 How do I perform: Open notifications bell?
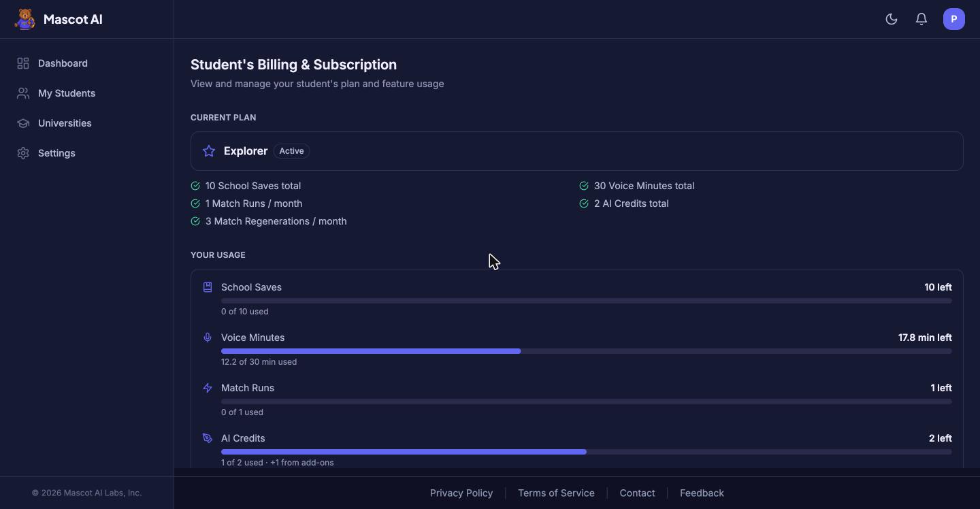tap(921, 19)
